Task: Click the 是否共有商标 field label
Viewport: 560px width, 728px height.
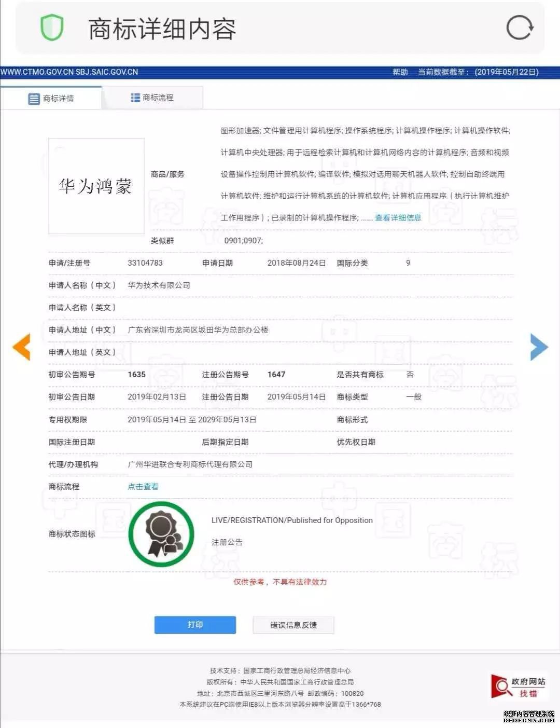Action: point(360,375)
